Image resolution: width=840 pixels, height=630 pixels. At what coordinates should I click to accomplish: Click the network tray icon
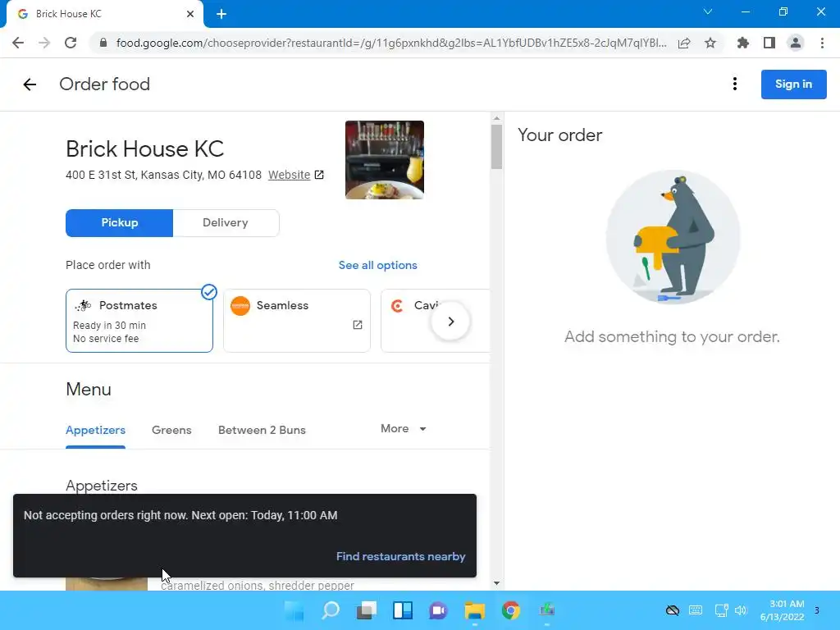pyautogui.click(x=721, y=610)
